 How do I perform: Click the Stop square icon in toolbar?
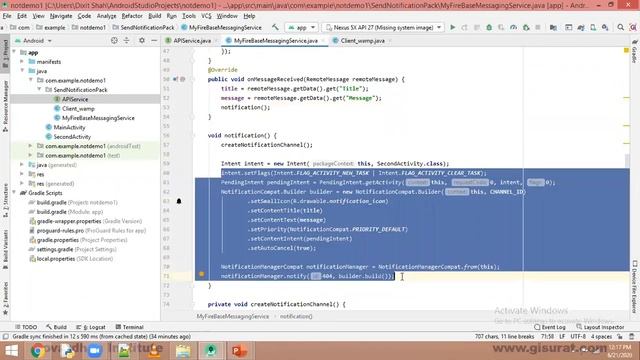tap(538, 27)
